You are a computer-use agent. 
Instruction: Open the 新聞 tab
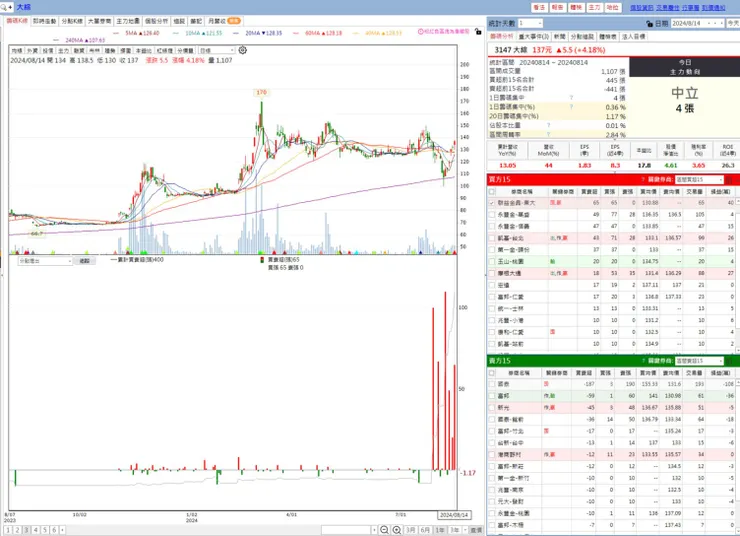click(560, 36)
